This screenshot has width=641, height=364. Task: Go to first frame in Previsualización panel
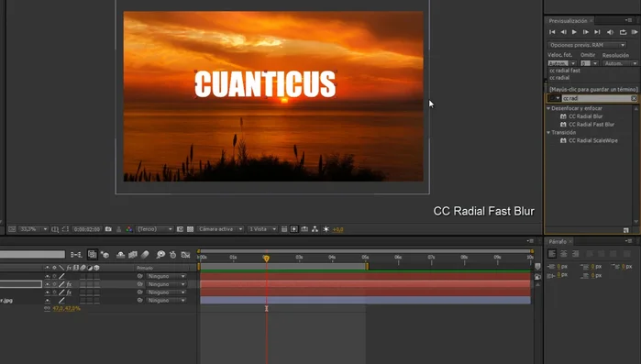coord(552,32)
